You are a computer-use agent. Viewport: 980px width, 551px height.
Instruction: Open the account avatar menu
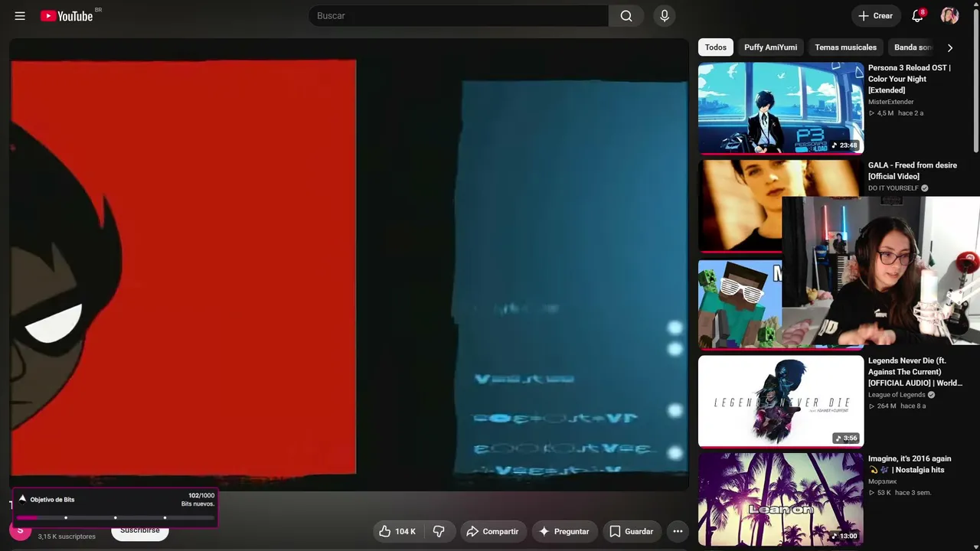coord(949,16)
